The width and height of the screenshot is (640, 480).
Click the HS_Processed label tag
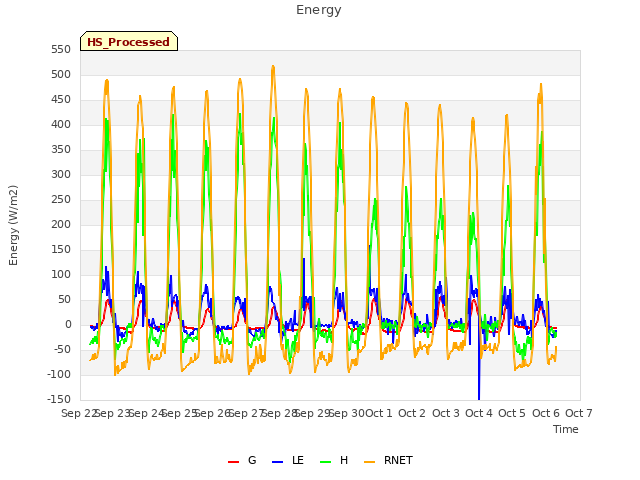(129, 41)
